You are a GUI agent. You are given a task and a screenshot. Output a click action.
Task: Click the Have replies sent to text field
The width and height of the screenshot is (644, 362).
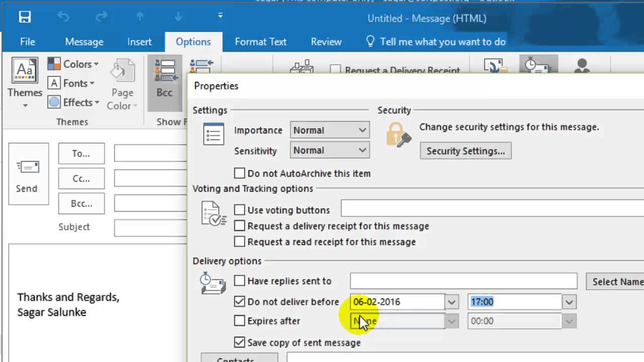tap(463, 281)
